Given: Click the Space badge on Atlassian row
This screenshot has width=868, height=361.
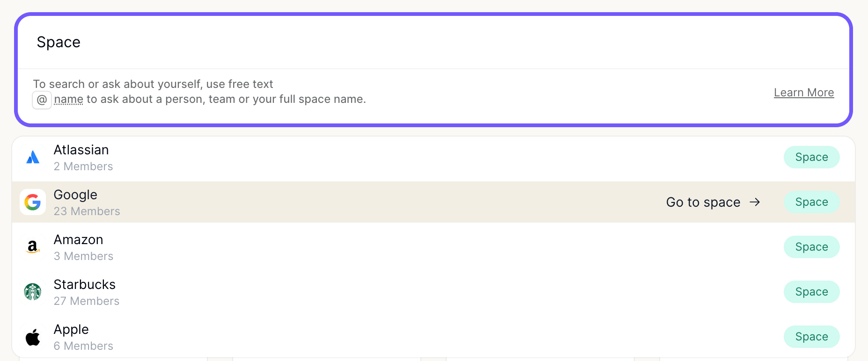Looking at the screenshot, I should pos(811,157).
